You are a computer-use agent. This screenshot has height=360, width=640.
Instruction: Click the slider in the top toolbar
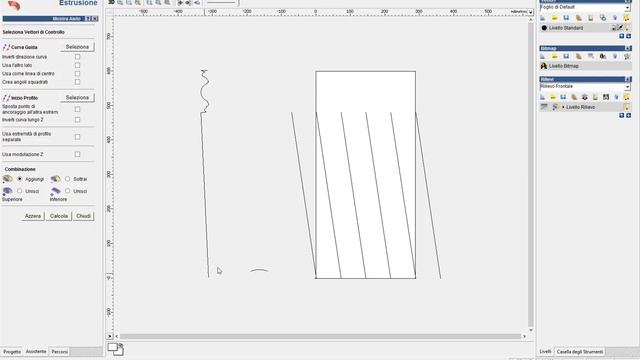pos(221,2)
